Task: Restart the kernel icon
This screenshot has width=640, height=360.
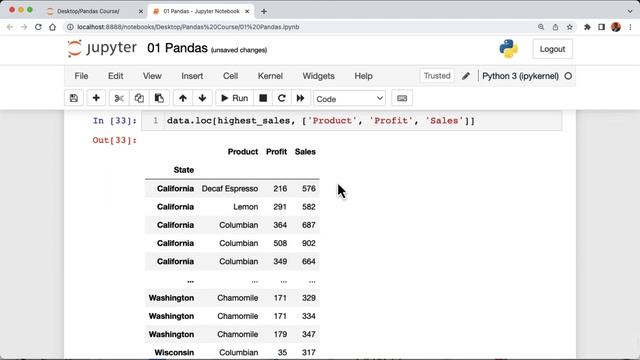Action: [282, 98]
